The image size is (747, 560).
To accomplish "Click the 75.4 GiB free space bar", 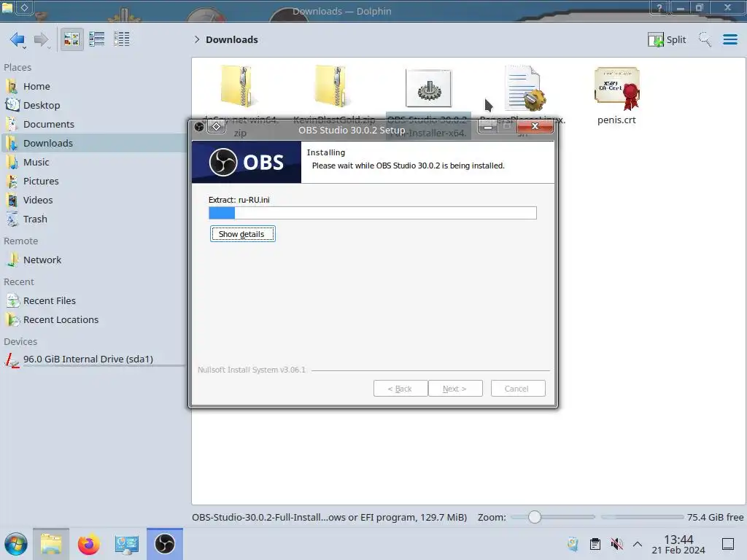I will [642, 517].
